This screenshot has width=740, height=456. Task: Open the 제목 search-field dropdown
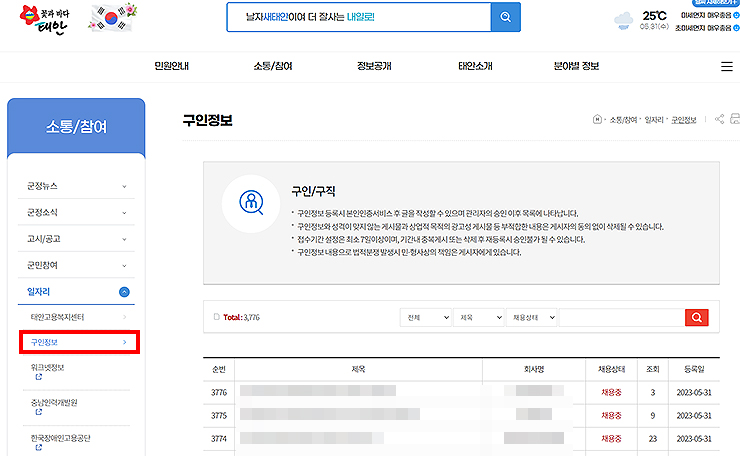click(479, 318)
